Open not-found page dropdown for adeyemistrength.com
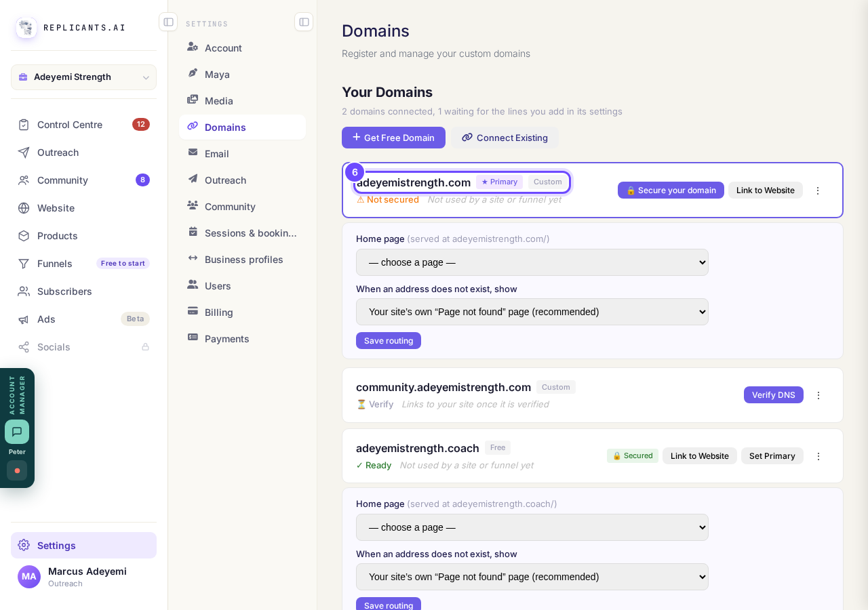The height and width of the screenshot is (610, 868). 532,312
